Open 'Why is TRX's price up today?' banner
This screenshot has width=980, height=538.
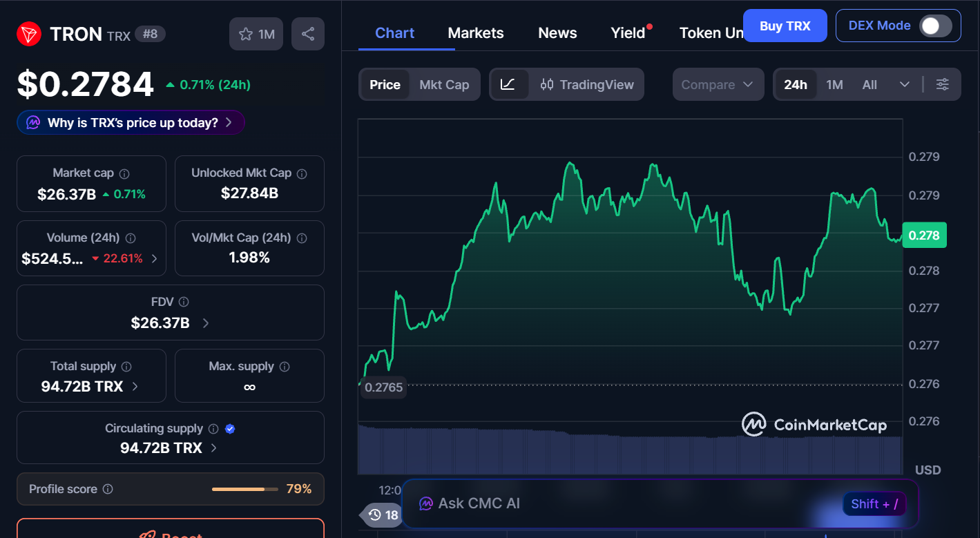(x=130, y=122)
